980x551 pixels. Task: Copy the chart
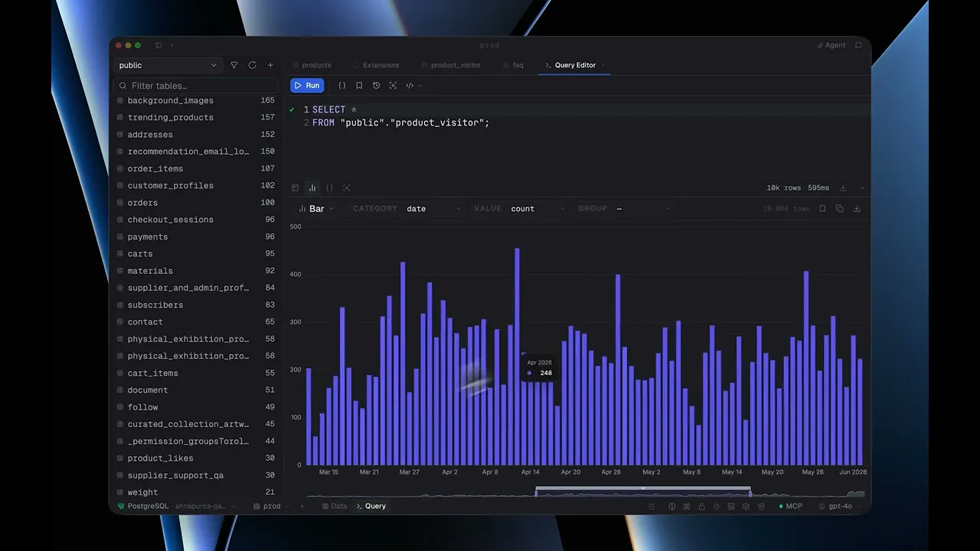(839, 208)
